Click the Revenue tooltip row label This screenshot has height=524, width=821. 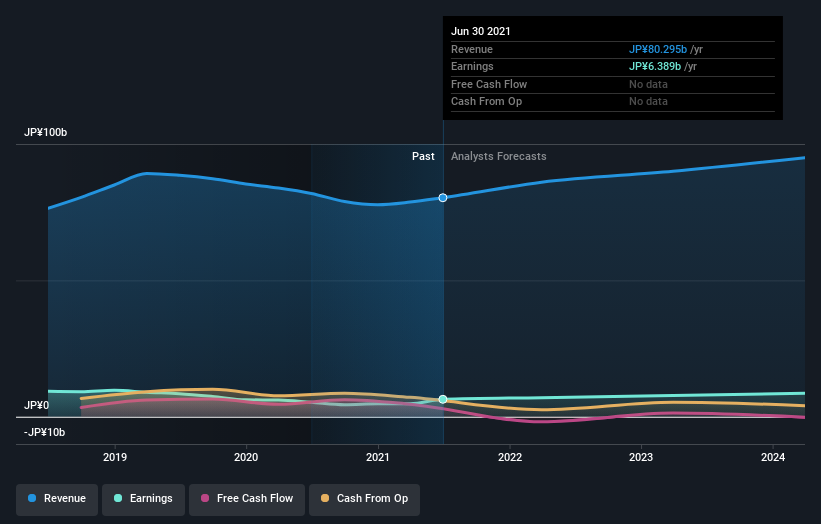472,49
